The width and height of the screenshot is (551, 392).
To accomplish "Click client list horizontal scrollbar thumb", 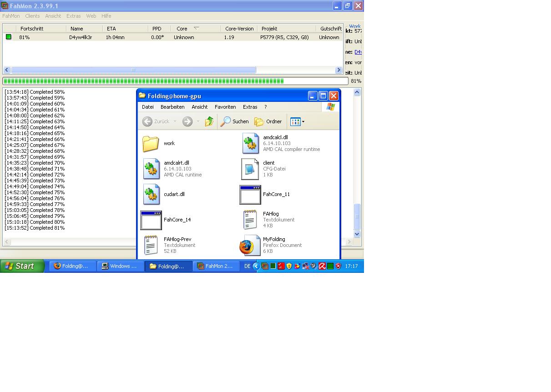I will click(x=133, y=70).
